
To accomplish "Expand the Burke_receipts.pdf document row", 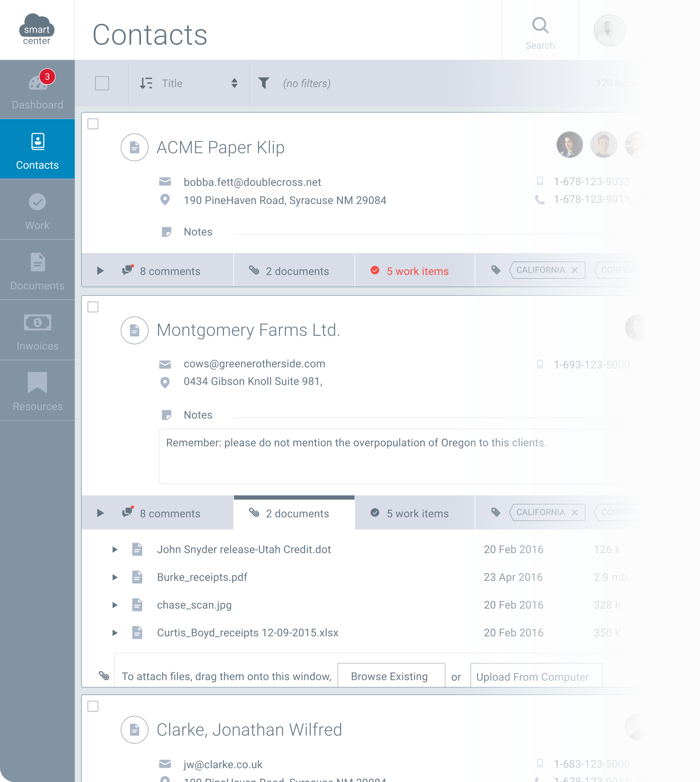I will [114, 577].
